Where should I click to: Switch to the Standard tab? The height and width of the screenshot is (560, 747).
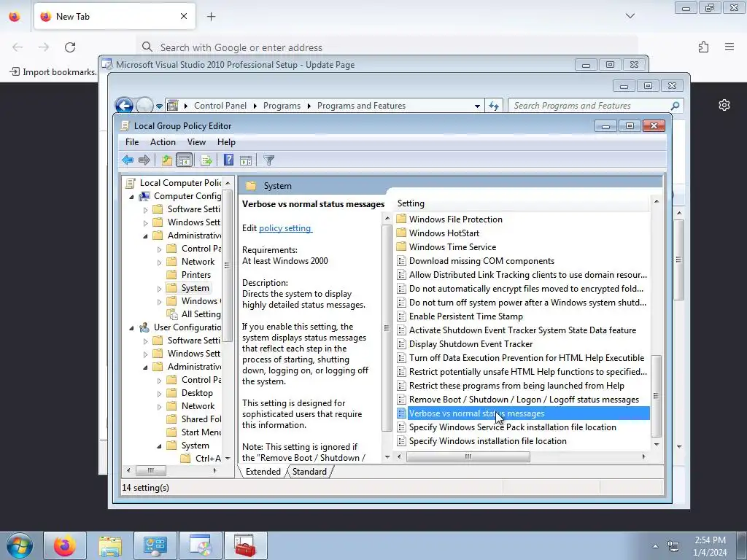[x=309, y=472]
